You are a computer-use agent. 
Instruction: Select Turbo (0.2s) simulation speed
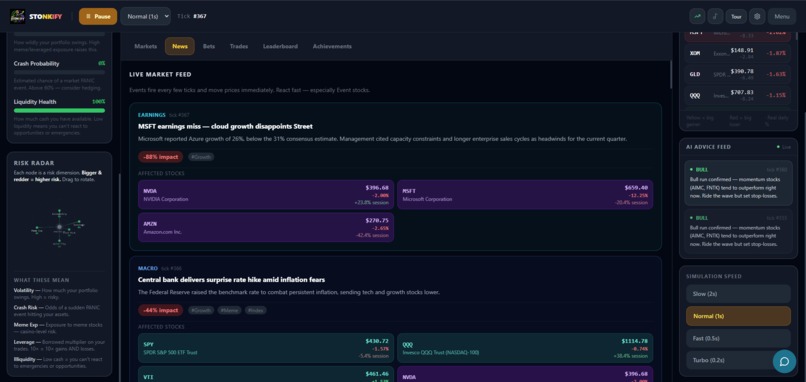click(x=738, y=360)
